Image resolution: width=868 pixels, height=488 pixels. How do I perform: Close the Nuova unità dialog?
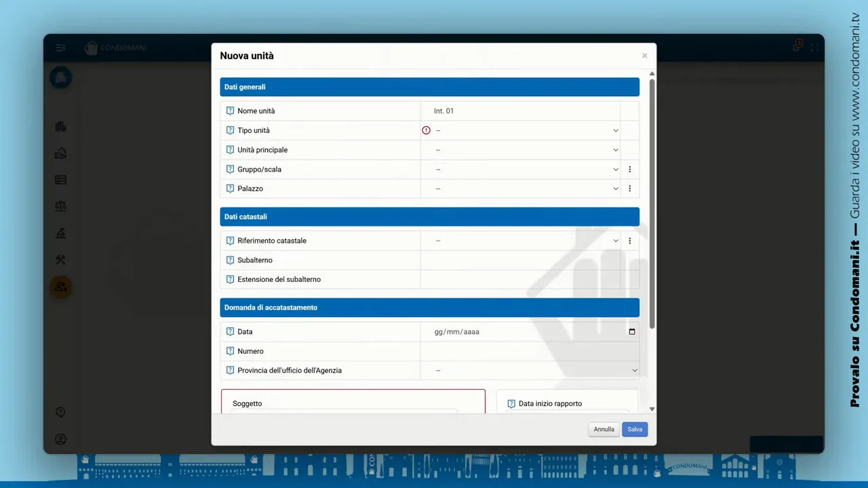tap(644, 56)
